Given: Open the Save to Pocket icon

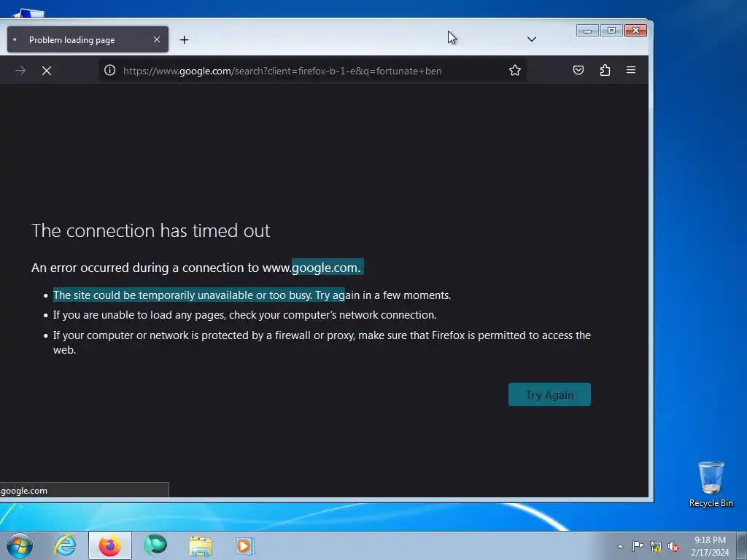Looking at the screenshot, I should (578, 71).
